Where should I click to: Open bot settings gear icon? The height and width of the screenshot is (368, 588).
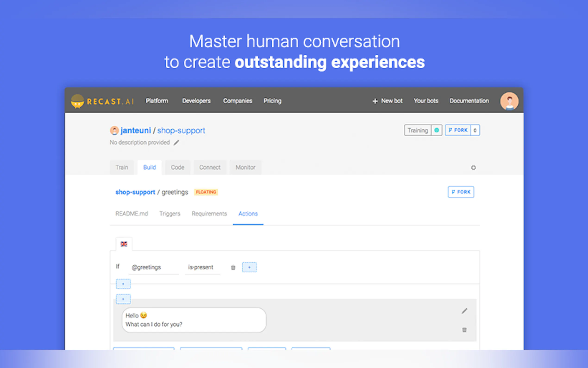(x=473, y=168)
